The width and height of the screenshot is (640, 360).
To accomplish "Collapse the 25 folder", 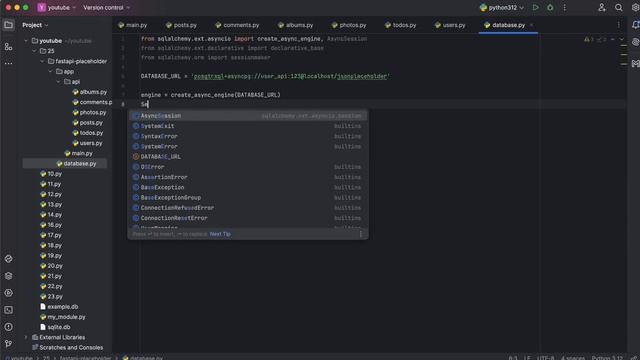I will pyautogui.click(x=34, y=51).
